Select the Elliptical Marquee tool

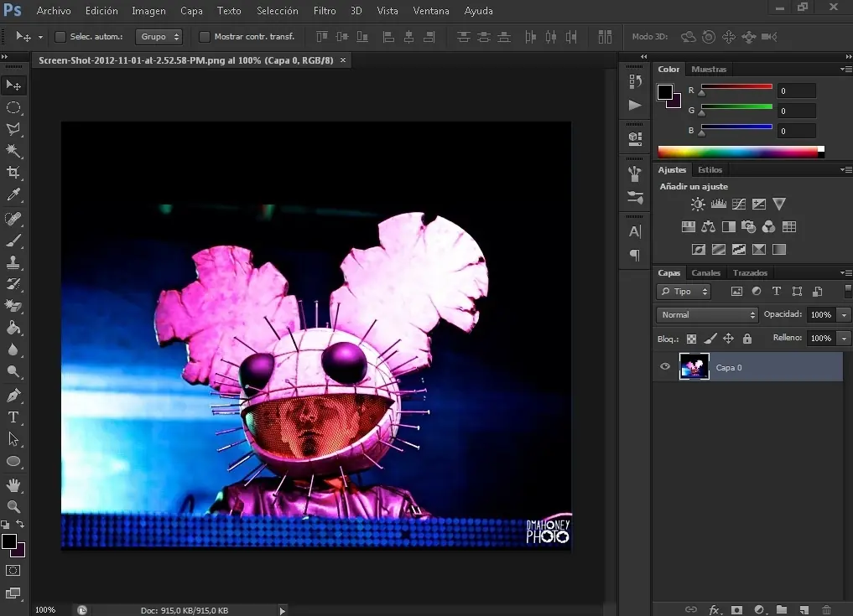coord(13,107)
